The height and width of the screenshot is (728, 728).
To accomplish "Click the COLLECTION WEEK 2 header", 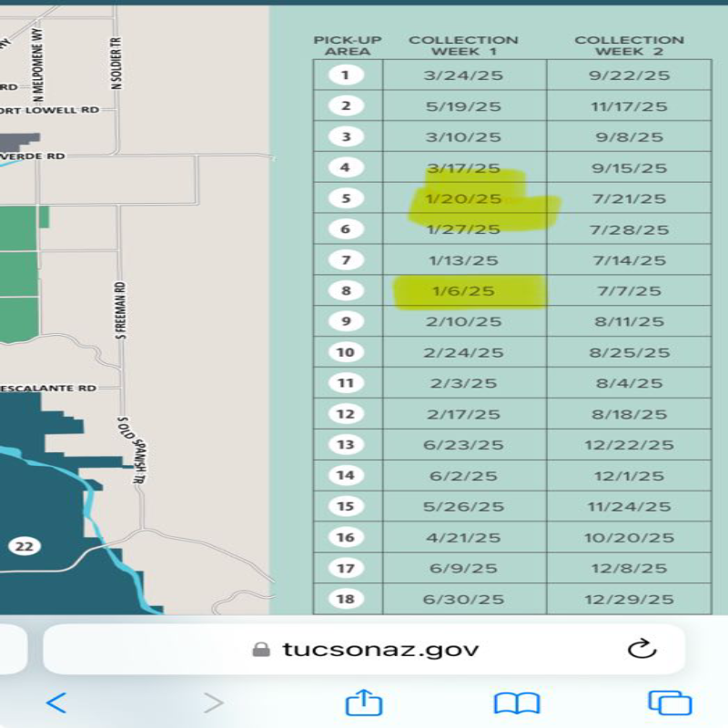I will [629, 45].
